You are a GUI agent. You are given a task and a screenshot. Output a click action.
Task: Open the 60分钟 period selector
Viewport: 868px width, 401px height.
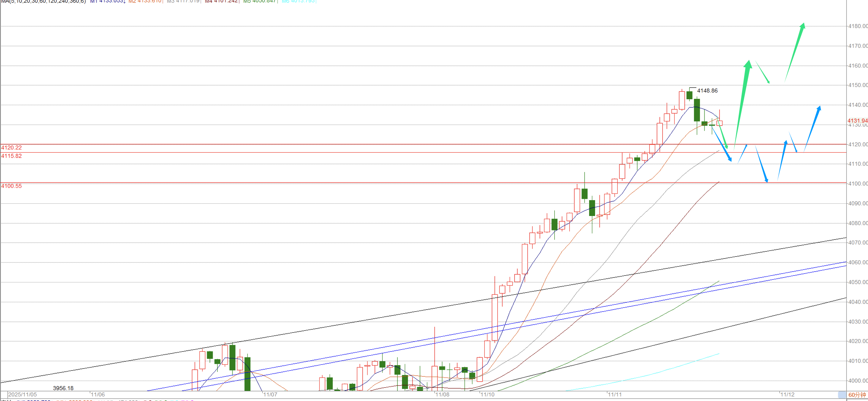pyautogui.click(x=857, y=395)
